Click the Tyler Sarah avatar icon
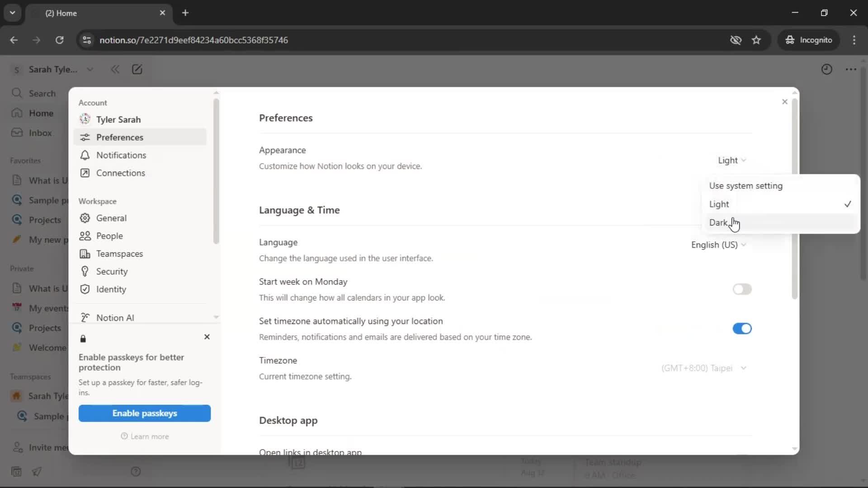The width and height of the screenshot is (868, 488). pyautogui.click(x=85, y=119)
